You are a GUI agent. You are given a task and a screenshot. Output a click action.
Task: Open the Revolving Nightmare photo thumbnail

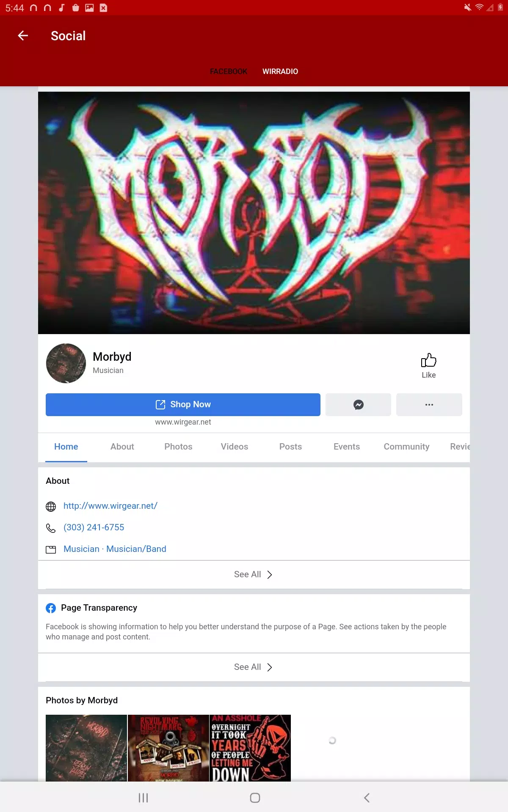click(x=168, y=748)
